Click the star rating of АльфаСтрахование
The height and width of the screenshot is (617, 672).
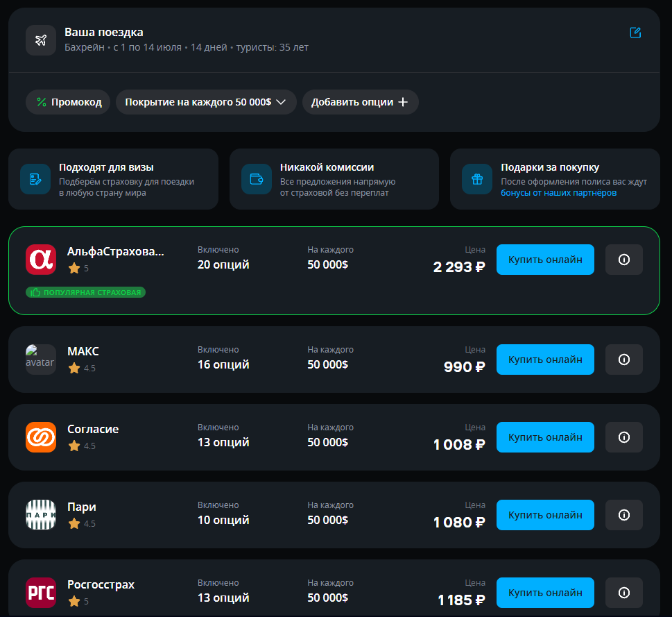(x=78, y=269)
